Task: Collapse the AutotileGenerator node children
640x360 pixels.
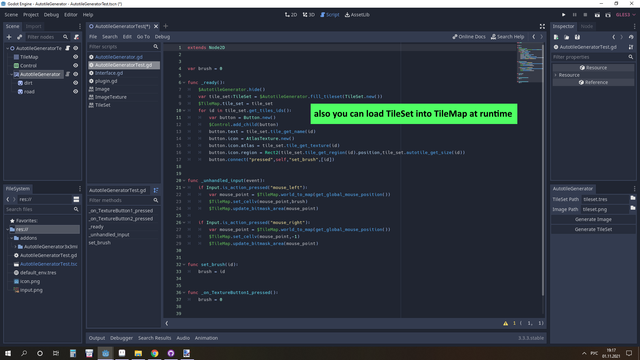Action: coord(11,74)
